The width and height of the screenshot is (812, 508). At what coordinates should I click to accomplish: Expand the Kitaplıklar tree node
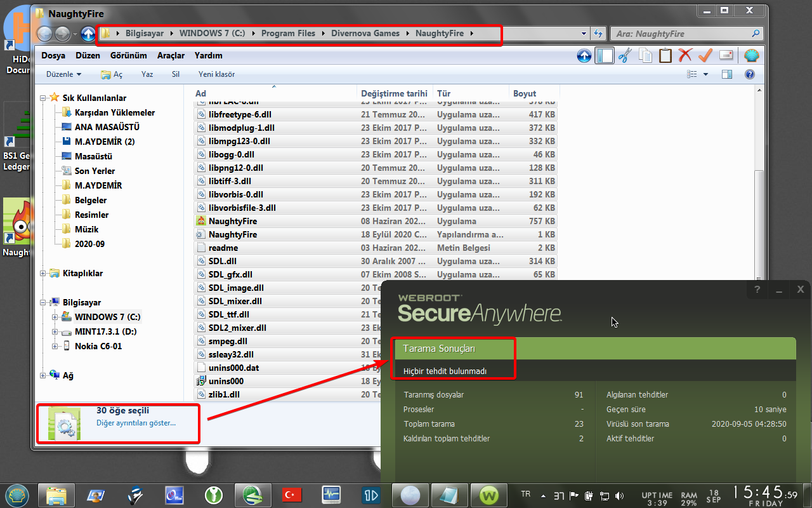click(x=43, y=273)
